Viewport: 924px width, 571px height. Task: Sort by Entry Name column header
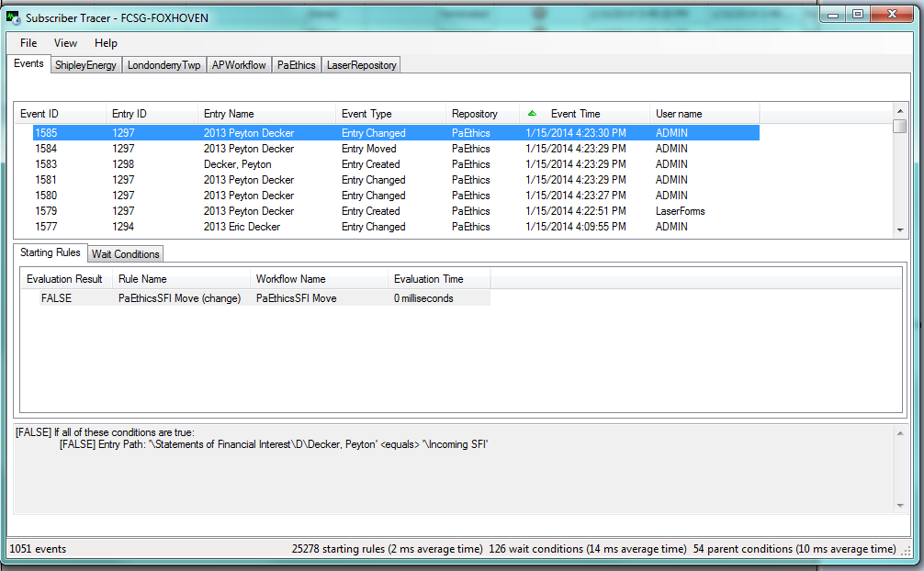click(266, 114)
